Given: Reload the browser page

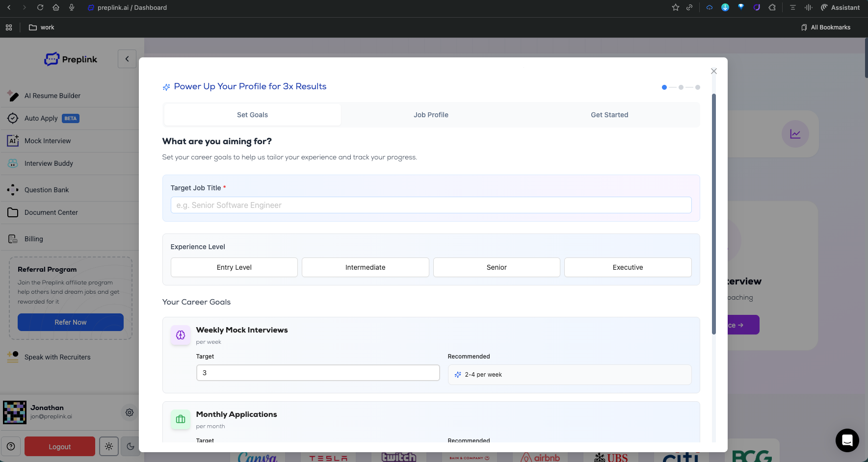Looking at the screenshot, I should (40, 7).
